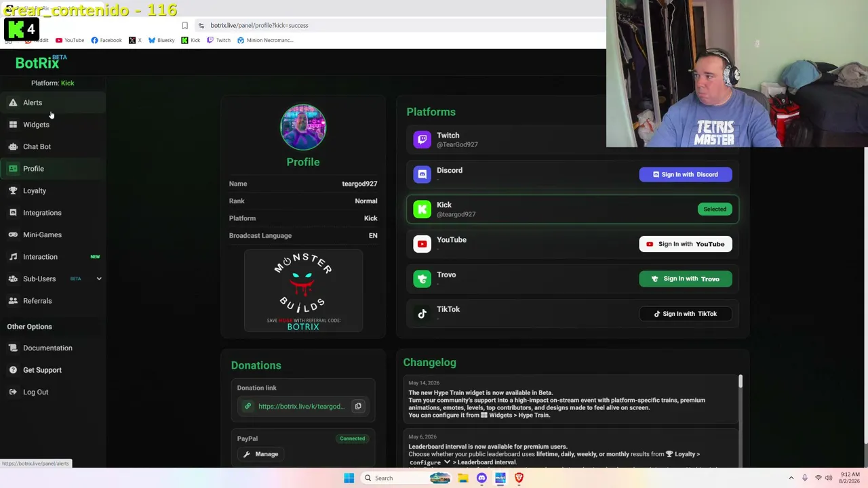View site information icon in address bar
Image resolution: width=868 pixels, height=488 pixels.
[201, 25]
